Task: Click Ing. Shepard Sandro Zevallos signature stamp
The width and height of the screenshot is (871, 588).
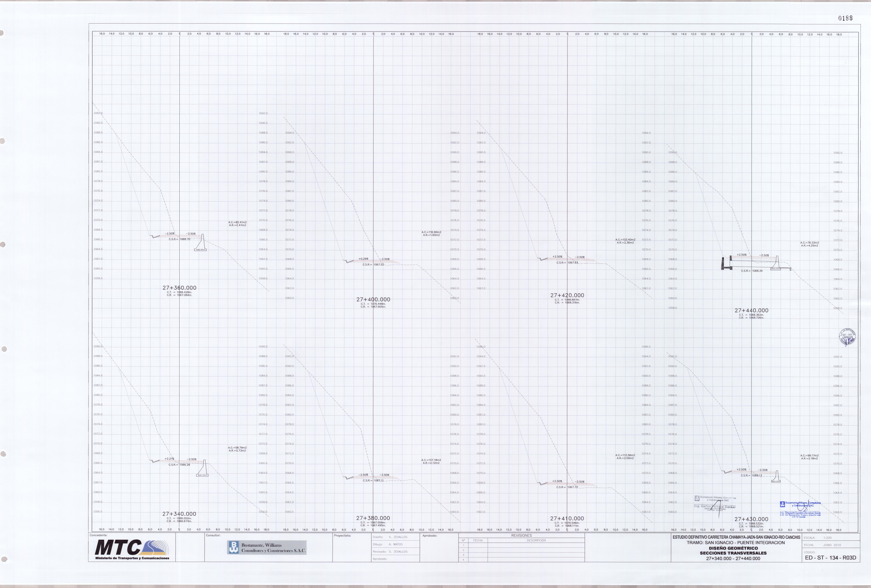Action: tap(800, 510)
